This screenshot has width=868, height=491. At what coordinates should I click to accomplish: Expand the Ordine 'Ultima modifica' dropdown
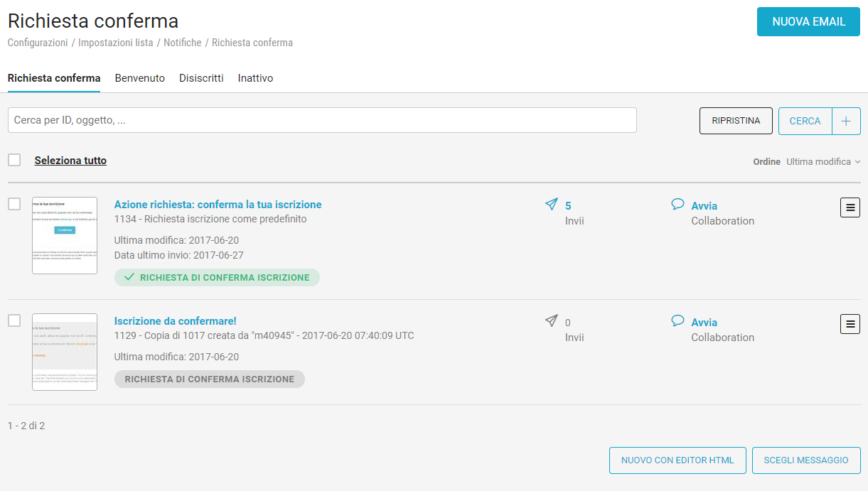(823, 162)
